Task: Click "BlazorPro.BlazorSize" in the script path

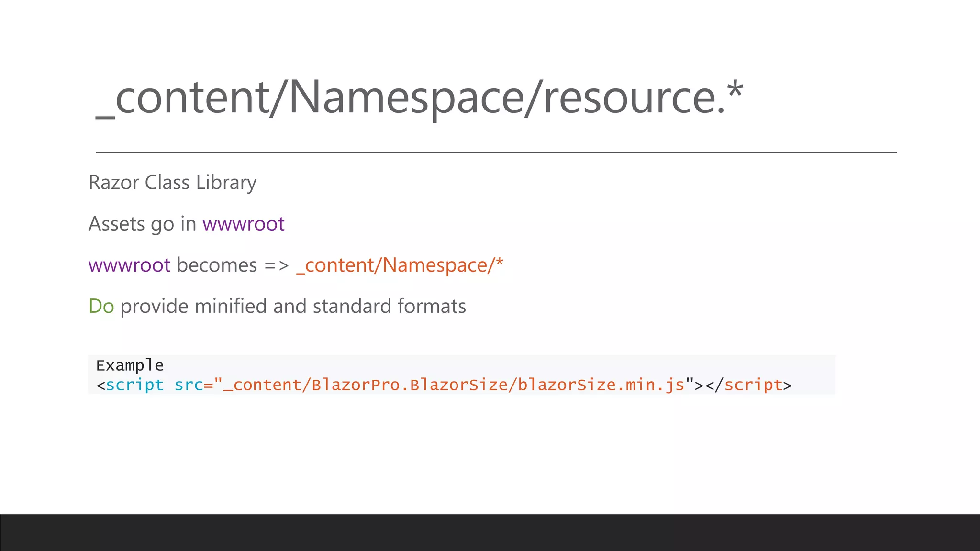Action: [409, 385]
